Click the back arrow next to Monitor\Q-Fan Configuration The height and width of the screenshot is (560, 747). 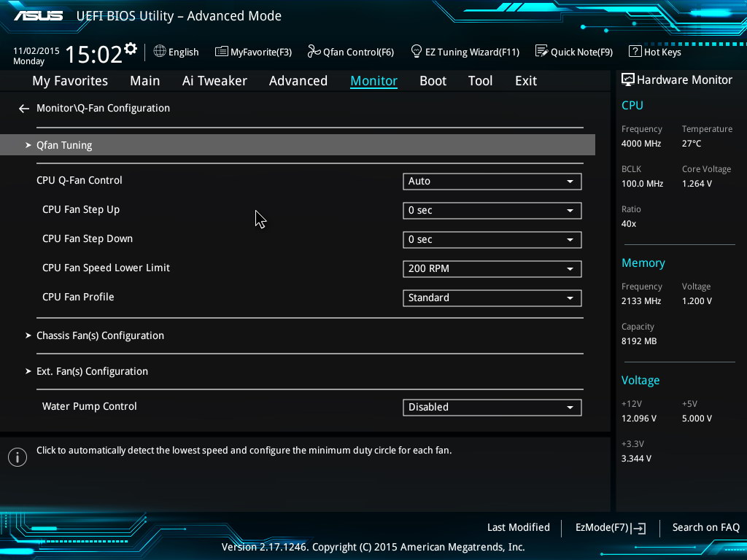pyautogui.click(x=24, y=109)
